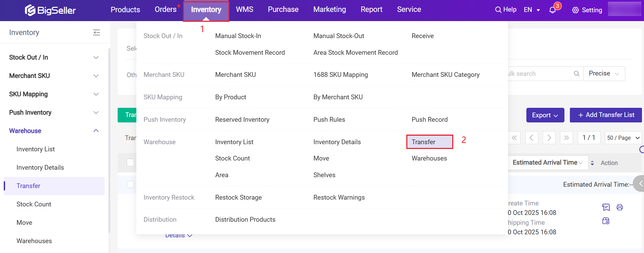
Task: Open the 50 / Page size dropdown
Action: [623, 138]
